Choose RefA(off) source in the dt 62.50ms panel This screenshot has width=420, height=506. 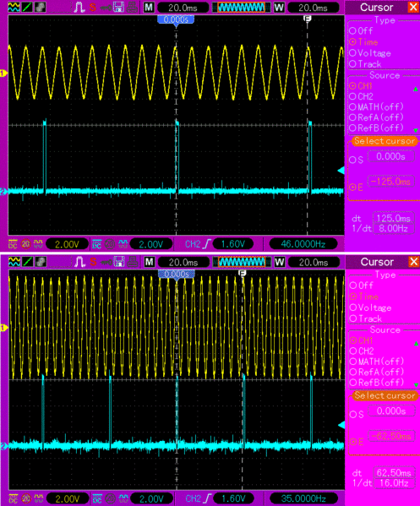tap(377, 372)
